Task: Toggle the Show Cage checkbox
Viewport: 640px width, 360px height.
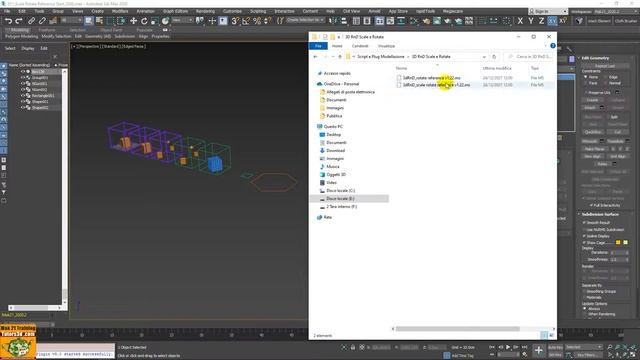Action: 584,243
